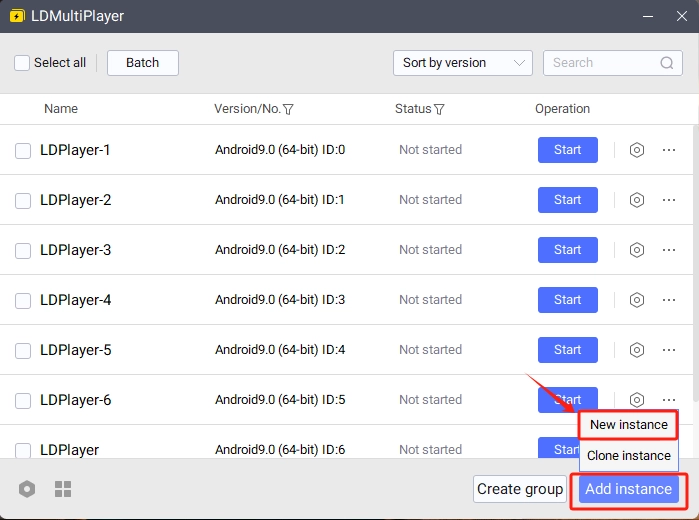
Task: Check the LDPlayer-4 checkbox
Action: (x=23, y=301)
